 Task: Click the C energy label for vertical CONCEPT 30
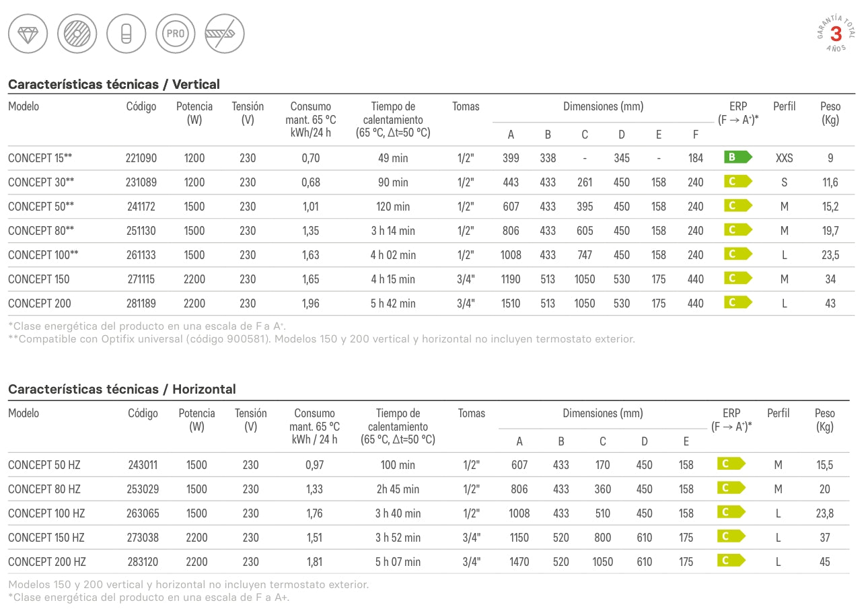point(737,182)
